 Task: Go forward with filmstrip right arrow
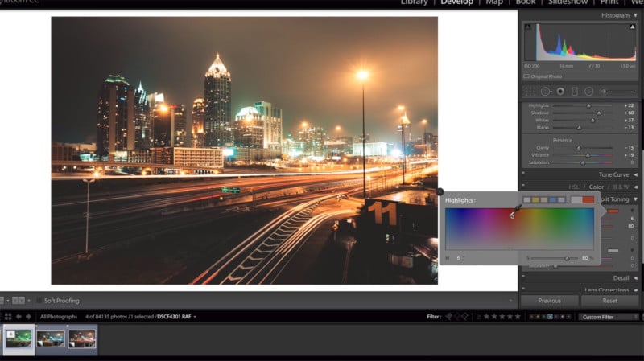[28, 316]
